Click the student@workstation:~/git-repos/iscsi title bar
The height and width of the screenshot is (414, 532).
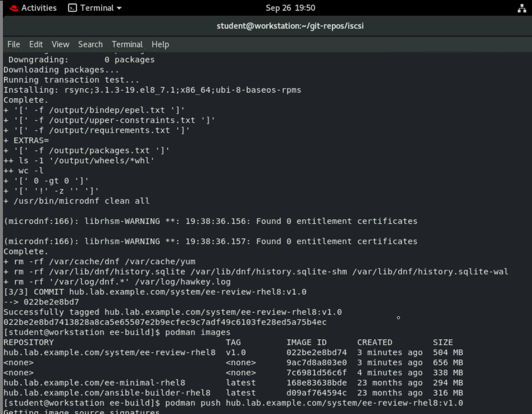click(290, 26)
